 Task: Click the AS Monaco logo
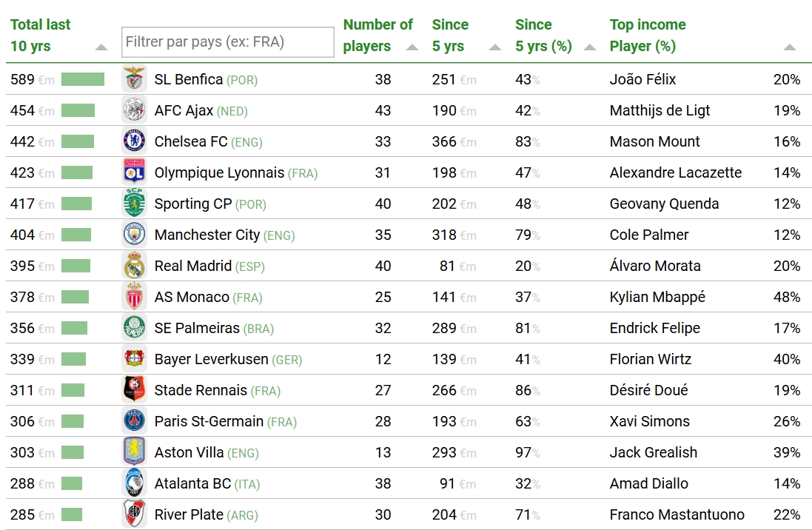[135, 297]
